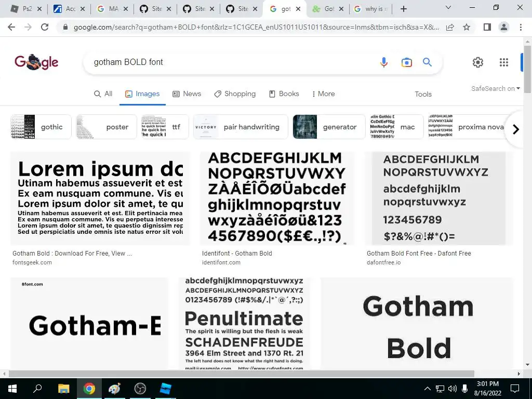Screen dimensions: 532x399
Task: Click the address bar URL
Action: pos(256,27)
